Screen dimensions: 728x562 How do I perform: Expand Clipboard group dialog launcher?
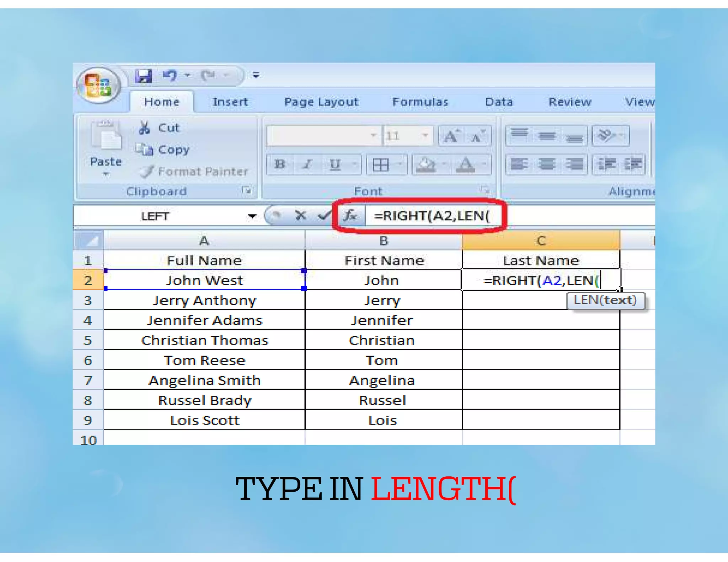pyautogui.click(x=246, y=191)
